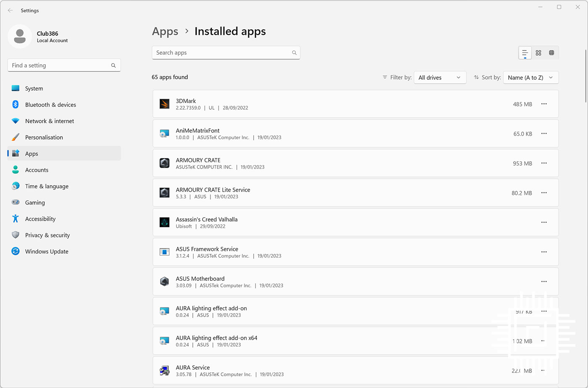Click the 80.2 MB size value
Viewport: 588px width, 388px height.
[522, 193]
